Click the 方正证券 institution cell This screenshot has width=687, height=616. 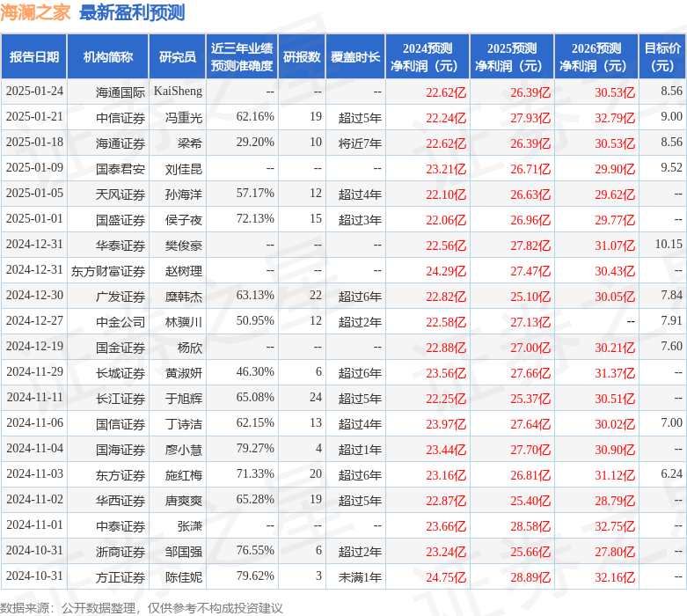(x=121, y=577)
